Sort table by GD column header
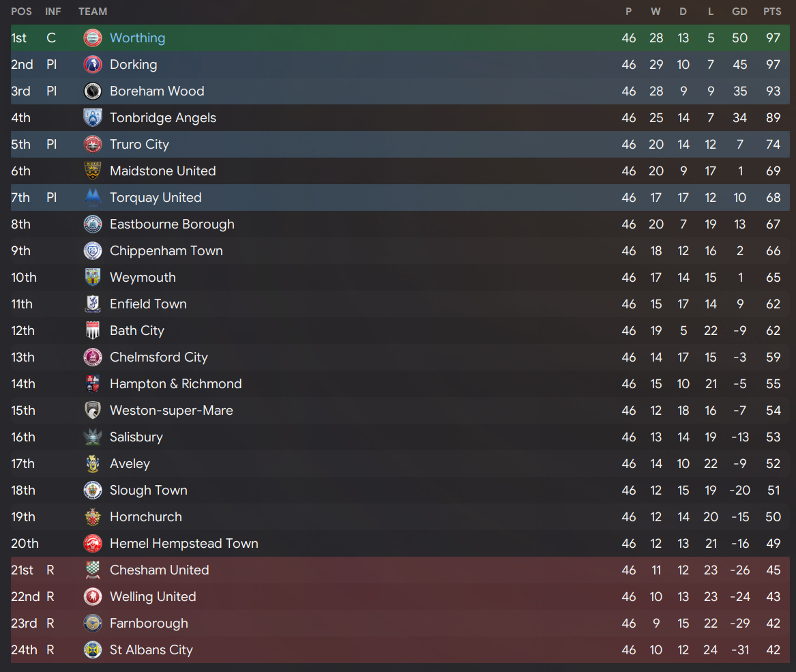Image resolution: width=796 pixels, height=672 pixels. (x=739, y=12)
